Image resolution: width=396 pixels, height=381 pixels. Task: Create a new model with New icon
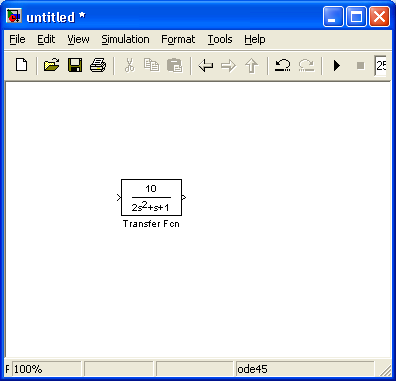pos(22,65)
